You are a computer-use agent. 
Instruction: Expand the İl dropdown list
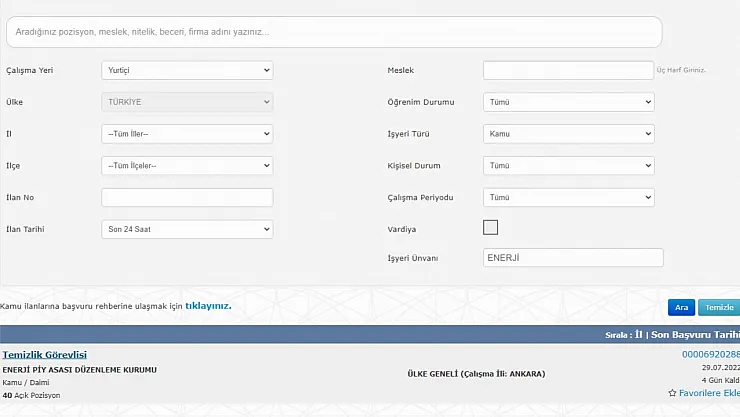[x=187, y=134]
